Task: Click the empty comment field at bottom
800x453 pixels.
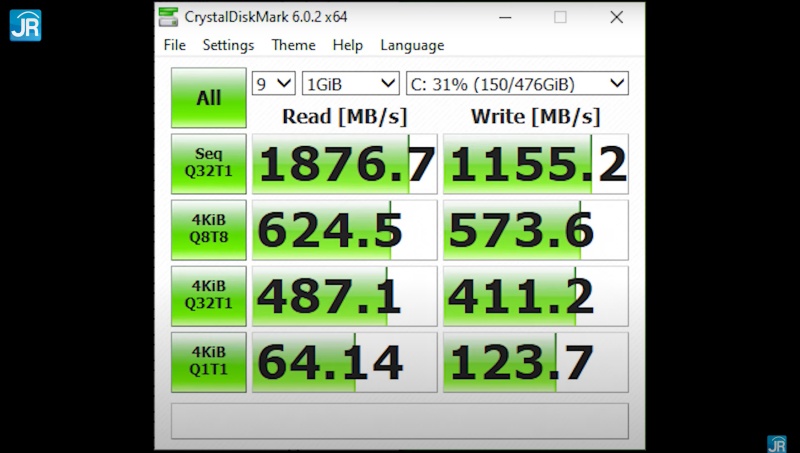Action: (x=399, y=421)
